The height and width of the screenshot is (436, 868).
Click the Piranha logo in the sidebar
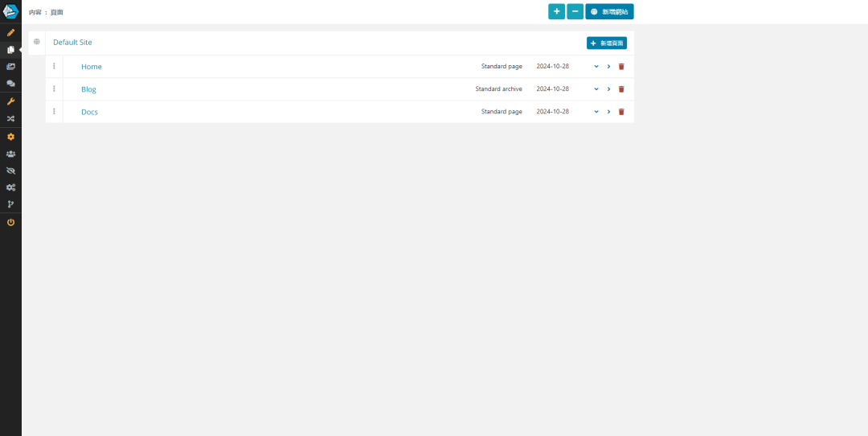pyautogui.click(x=10, y=11)
